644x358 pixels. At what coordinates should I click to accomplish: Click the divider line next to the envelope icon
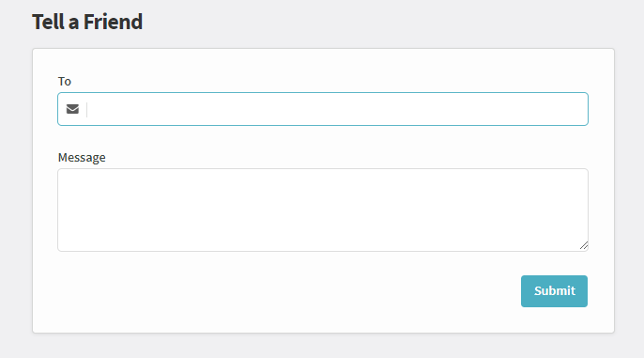click(x=86, y=109)
